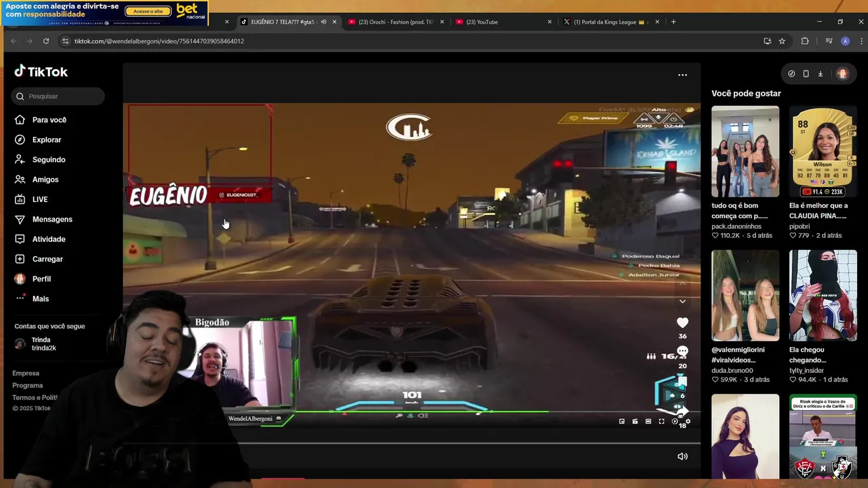Reload the page
The height and width of the screenshot is (488, 868).
[46, 41]
